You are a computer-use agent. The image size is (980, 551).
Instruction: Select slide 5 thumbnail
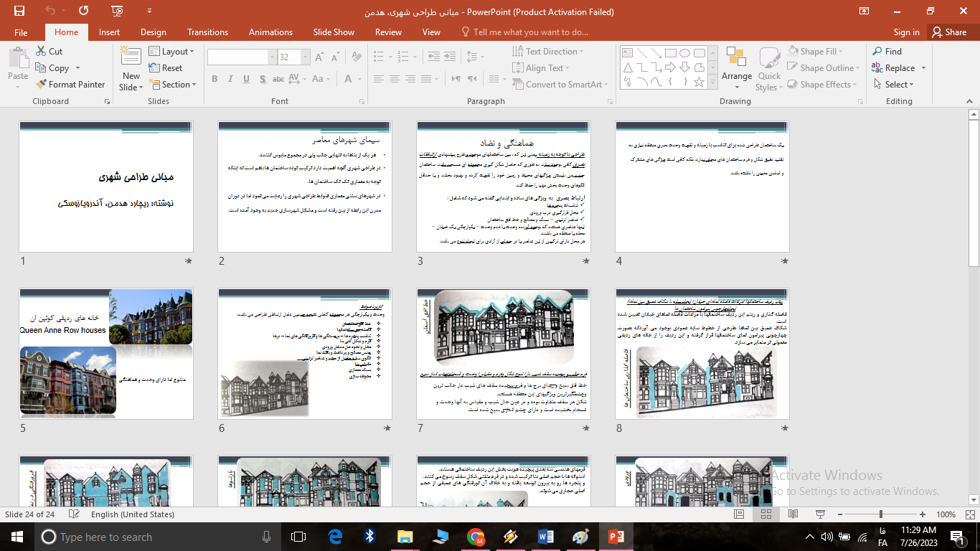coord(105,354)
